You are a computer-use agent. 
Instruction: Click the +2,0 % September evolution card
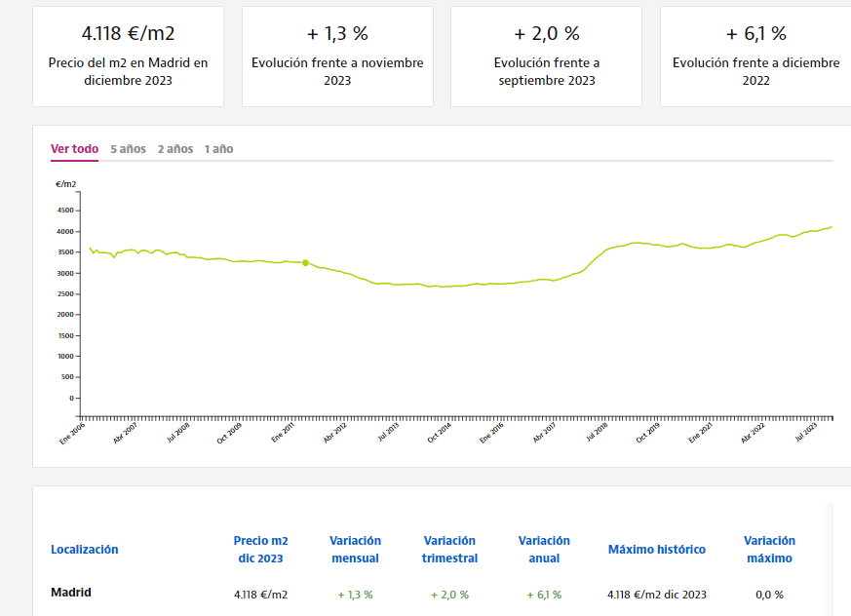(x=546, y=57)
